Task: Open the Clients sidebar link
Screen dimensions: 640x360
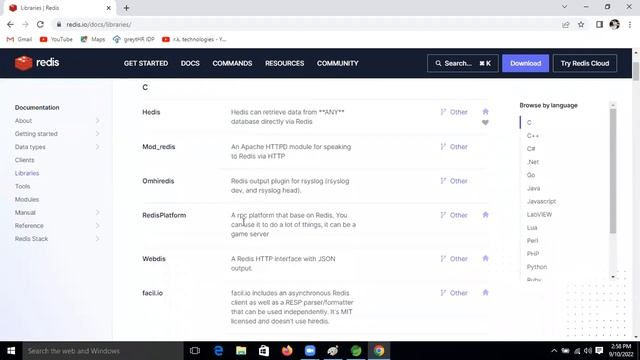Action: tap(24, 160)
